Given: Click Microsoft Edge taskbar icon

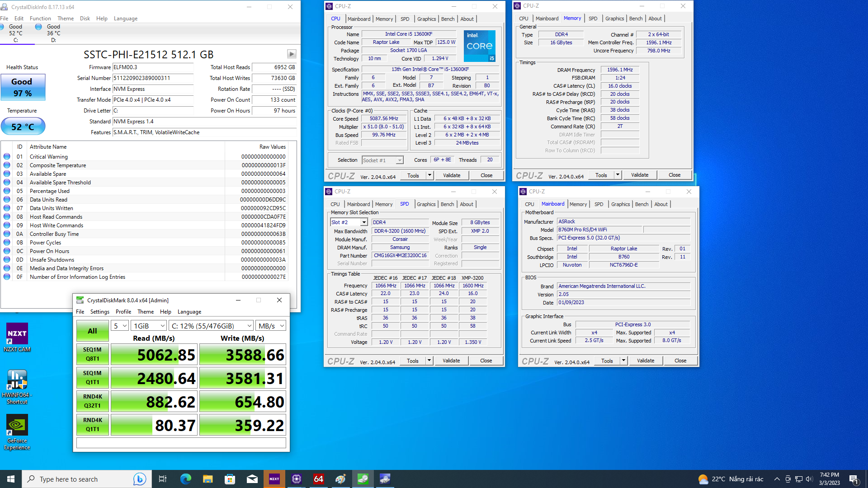Looking at the screenshot, I should (x=185, y=479).
